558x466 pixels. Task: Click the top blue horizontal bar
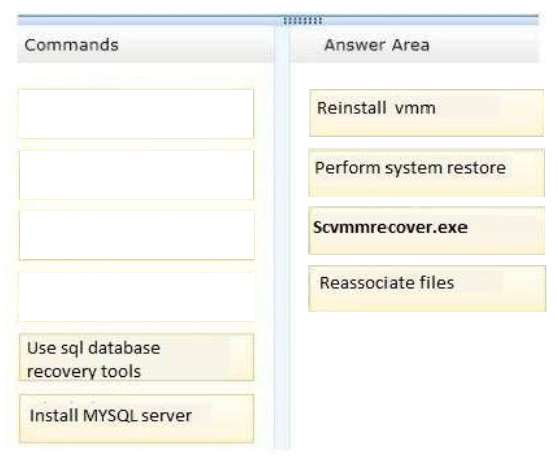(278, 20)
